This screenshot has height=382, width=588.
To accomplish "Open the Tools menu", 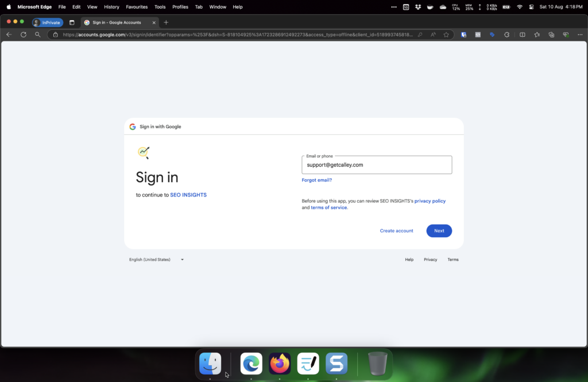I will 160,7.
